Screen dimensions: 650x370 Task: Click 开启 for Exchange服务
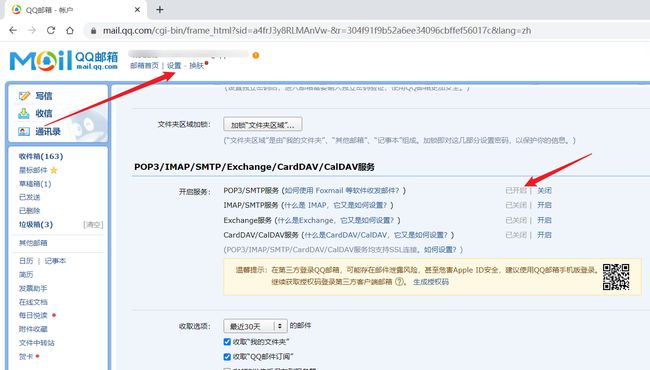pyautogui.click(x=544, y=220)
